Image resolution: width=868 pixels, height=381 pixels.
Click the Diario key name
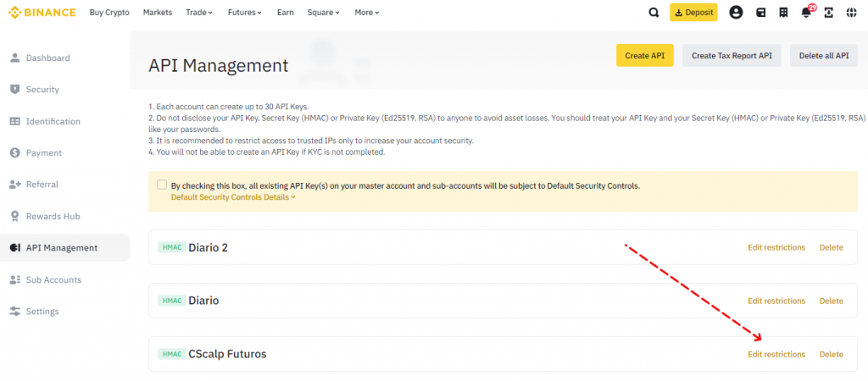(x=203, y=301)
